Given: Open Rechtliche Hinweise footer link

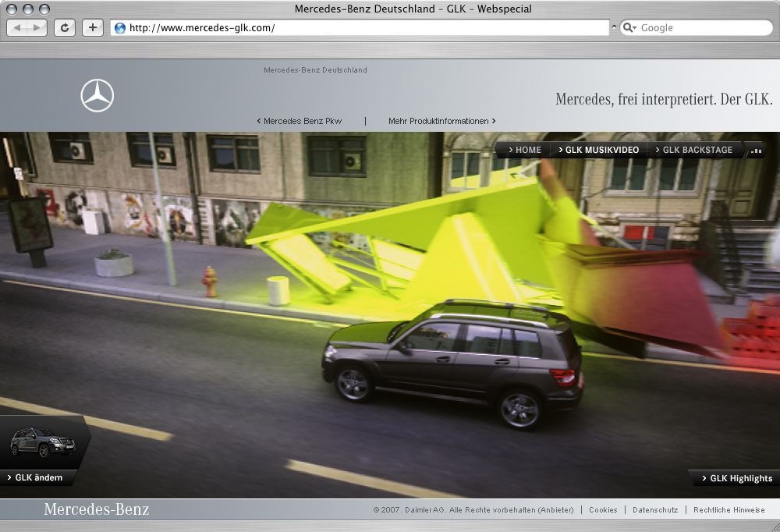Looking at the screenshot, I should click(x=729, y=510).
